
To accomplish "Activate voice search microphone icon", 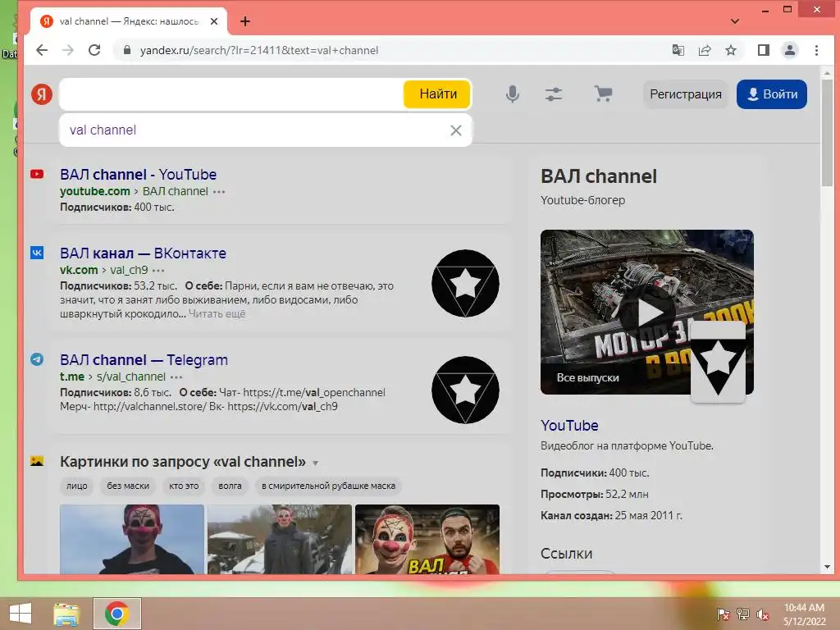I will click(x=512, y=94).
